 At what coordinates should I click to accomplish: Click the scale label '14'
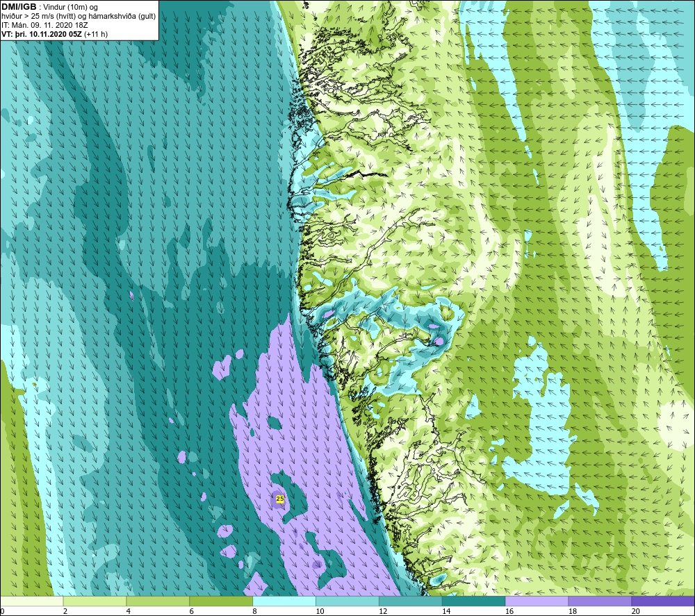click(x=446, y=611)
